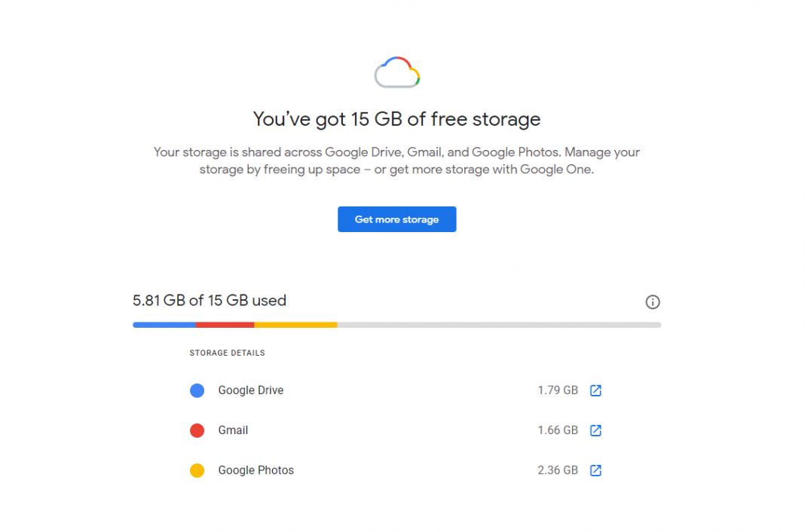The image size is (805, 532).
Task: Click the 5.81 GB of 15 GB used heading
Action: coord(209,300)
